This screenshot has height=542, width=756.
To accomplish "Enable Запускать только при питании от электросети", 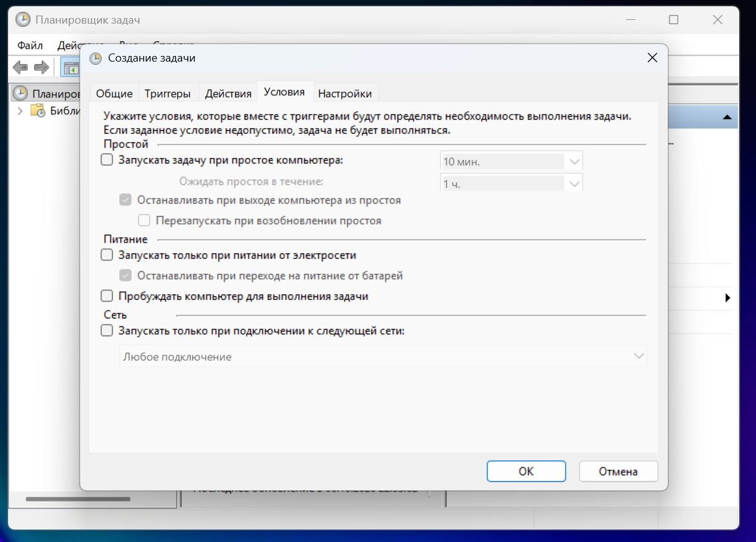I will pyautogui.click(x=107, y=255).
